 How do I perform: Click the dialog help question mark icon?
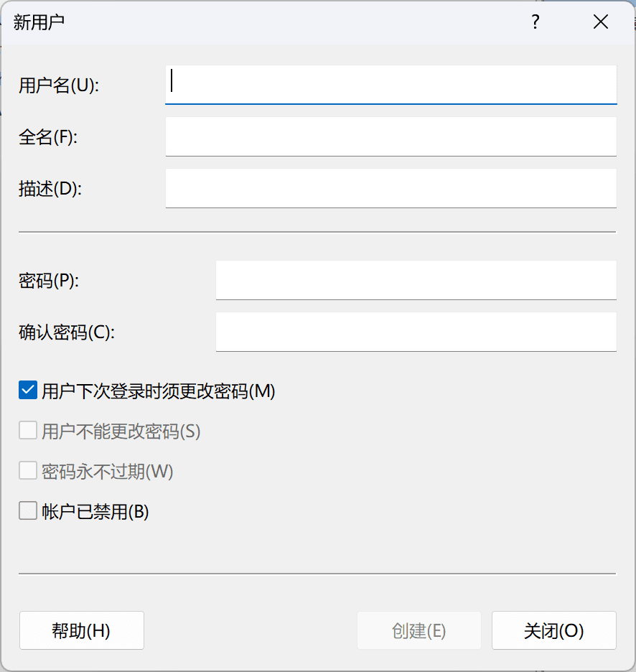coord(535,22)
